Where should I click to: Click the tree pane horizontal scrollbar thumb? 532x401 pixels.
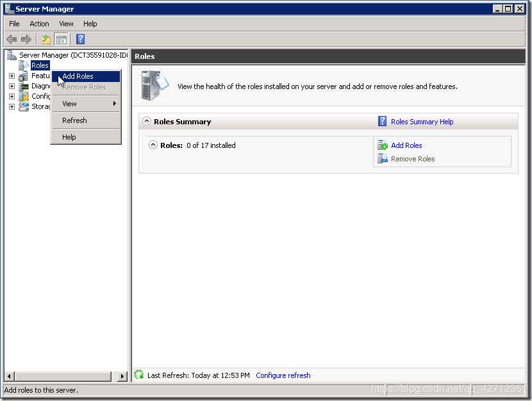62,375
